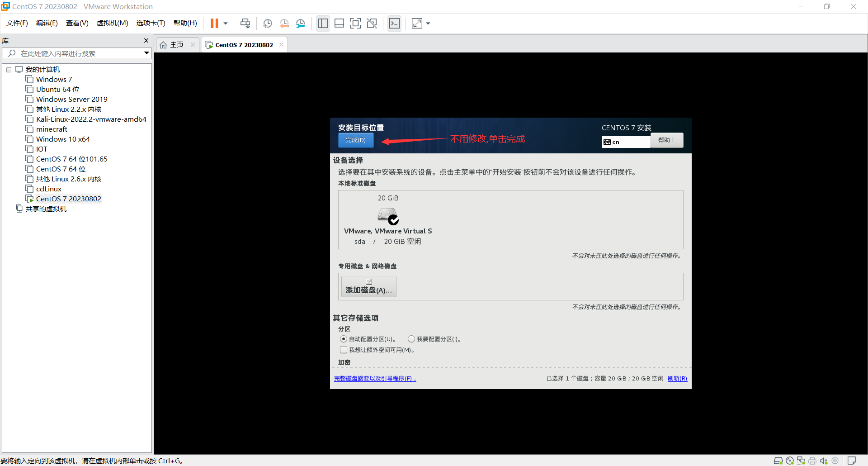Open the 选项卡(T) menu

(x=151, y=23)
